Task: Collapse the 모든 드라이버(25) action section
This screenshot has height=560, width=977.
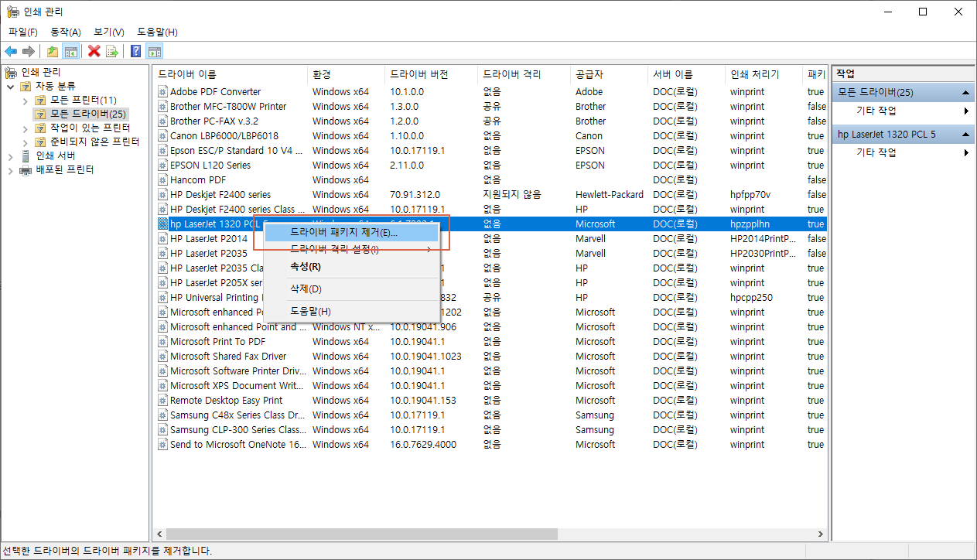Action: click(x=966, y=93)
